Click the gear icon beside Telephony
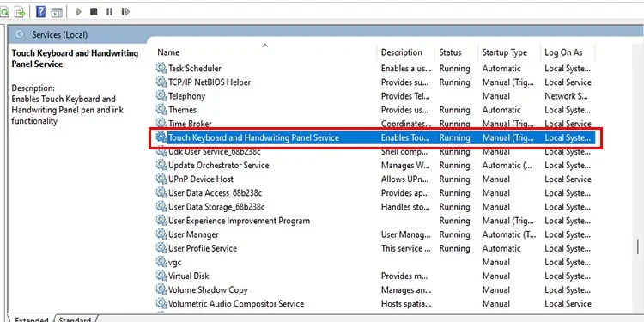Image resolution: width=644 pixels, height=322 pixels. click(161, 96)
